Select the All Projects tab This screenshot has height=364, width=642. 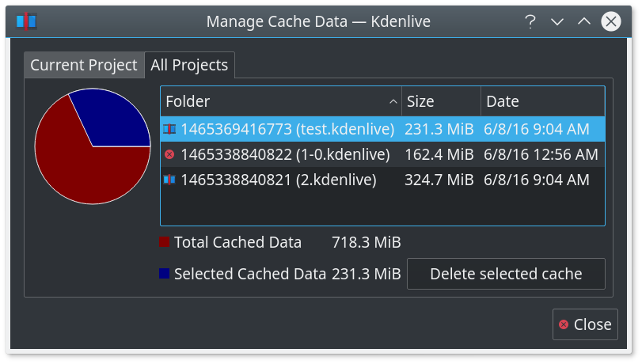click(189, 65)
